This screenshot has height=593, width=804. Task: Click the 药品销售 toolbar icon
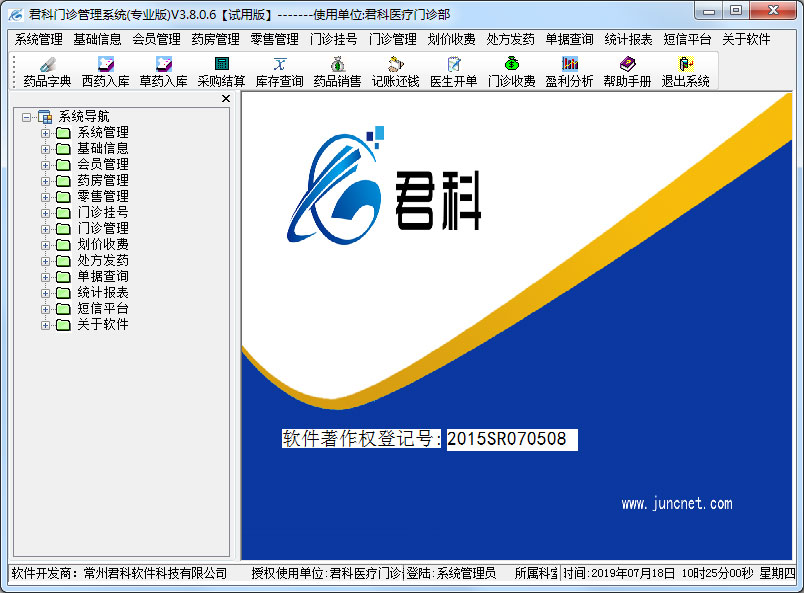click(337, 64)
